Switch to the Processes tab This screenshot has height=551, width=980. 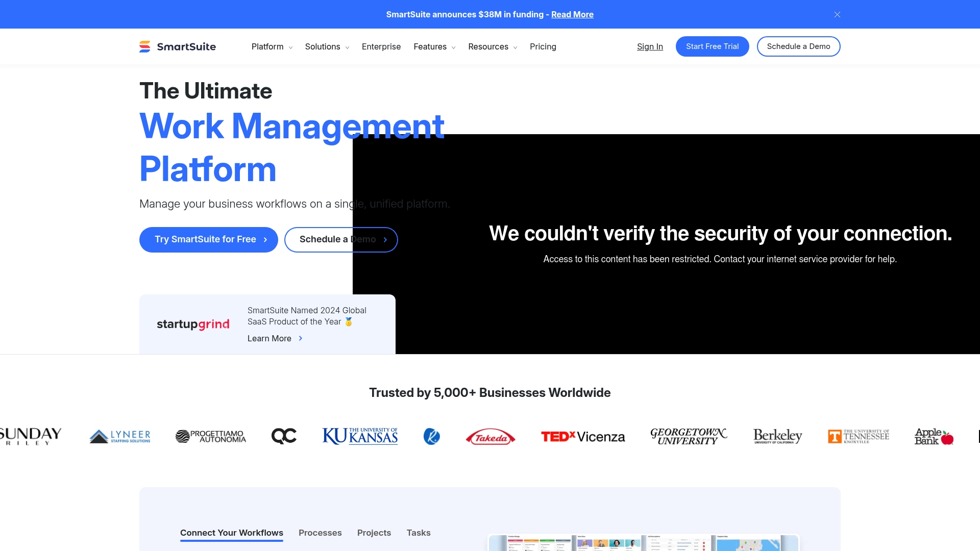click(320, 533)
